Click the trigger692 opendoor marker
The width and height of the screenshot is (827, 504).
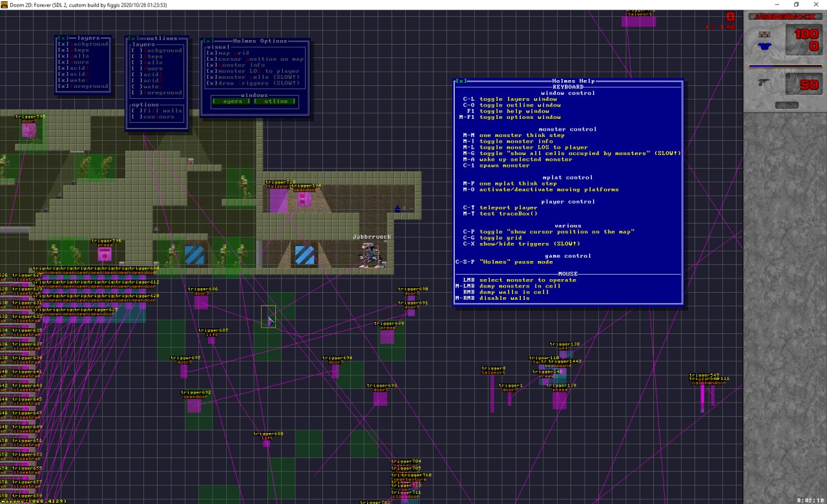[194, 405]
